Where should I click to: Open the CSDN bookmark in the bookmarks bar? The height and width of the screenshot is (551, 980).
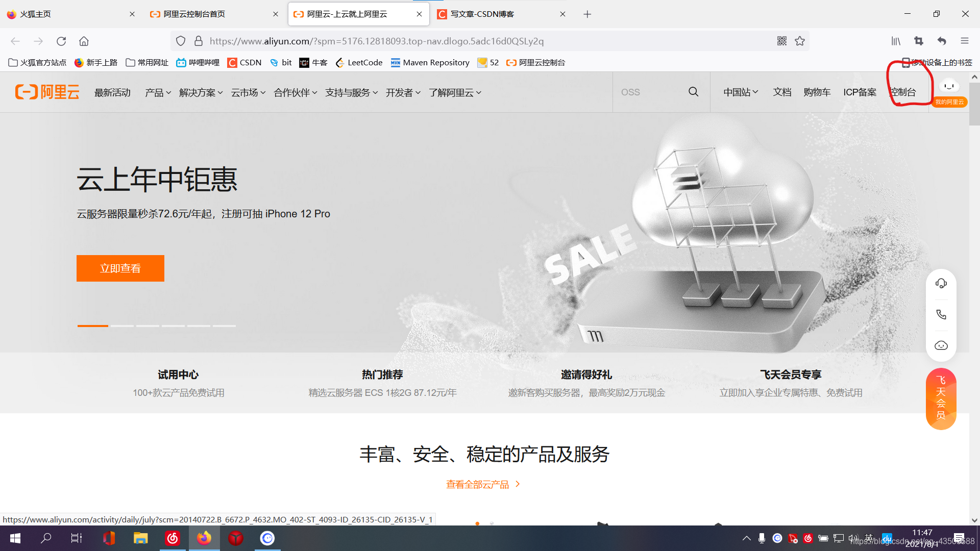click(x=244, y=62)
